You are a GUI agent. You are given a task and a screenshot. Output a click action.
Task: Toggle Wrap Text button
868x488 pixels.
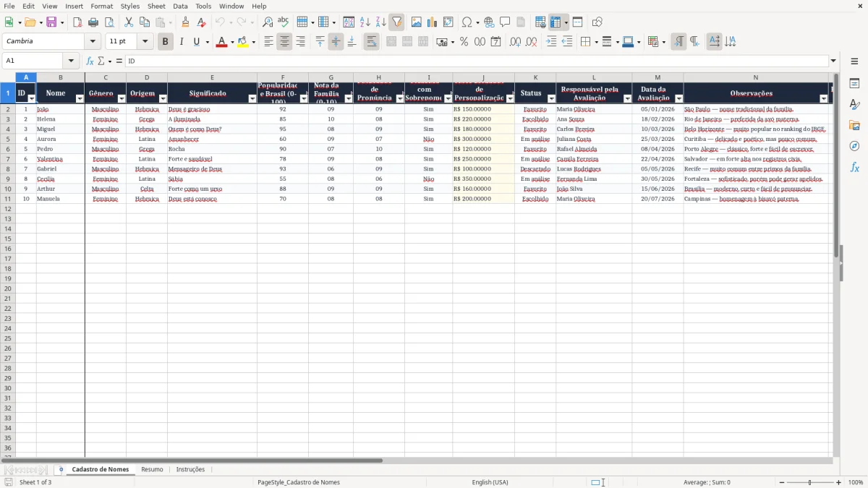pos(371,42)
